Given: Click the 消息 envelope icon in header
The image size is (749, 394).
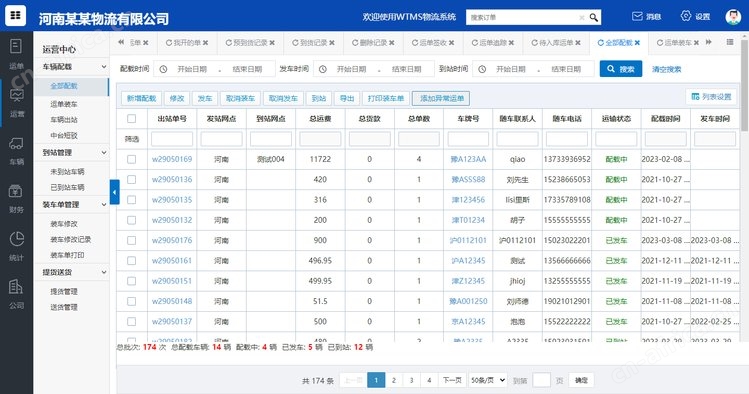Looking at the screenshot, I should coord(637,17).
